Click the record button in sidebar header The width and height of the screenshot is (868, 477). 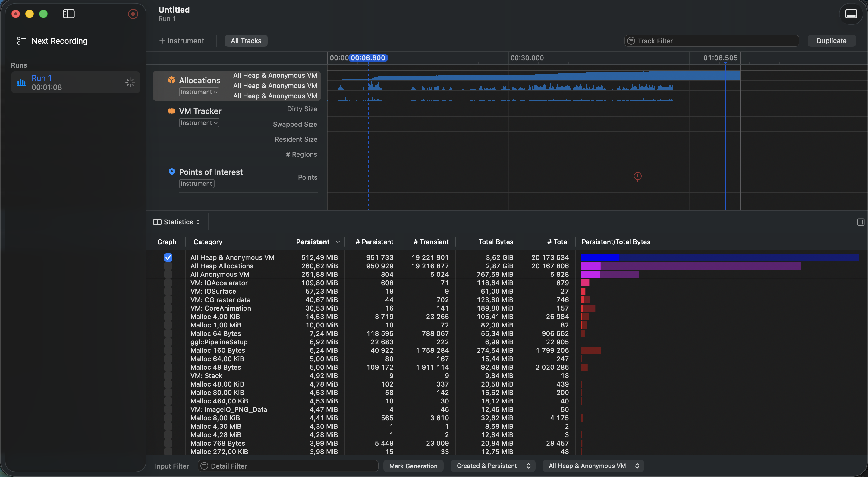click(x=133, y=14)
